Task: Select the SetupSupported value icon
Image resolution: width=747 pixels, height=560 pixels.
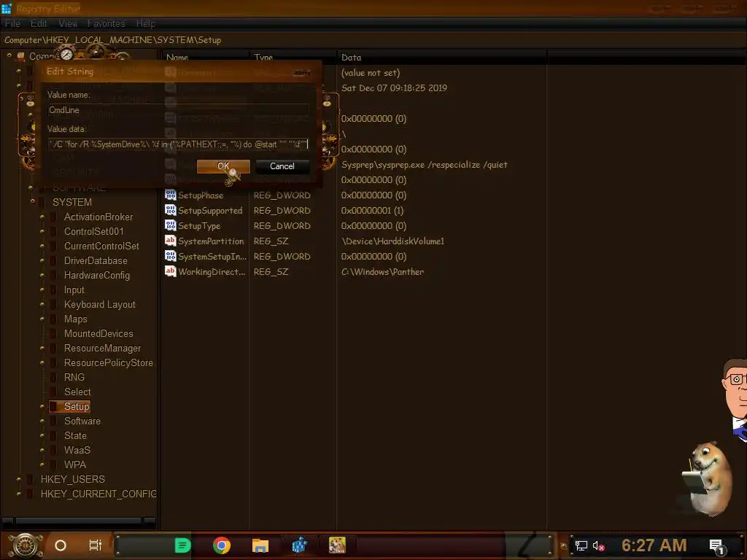Action: pyautogui.click(x=170, y=210)
